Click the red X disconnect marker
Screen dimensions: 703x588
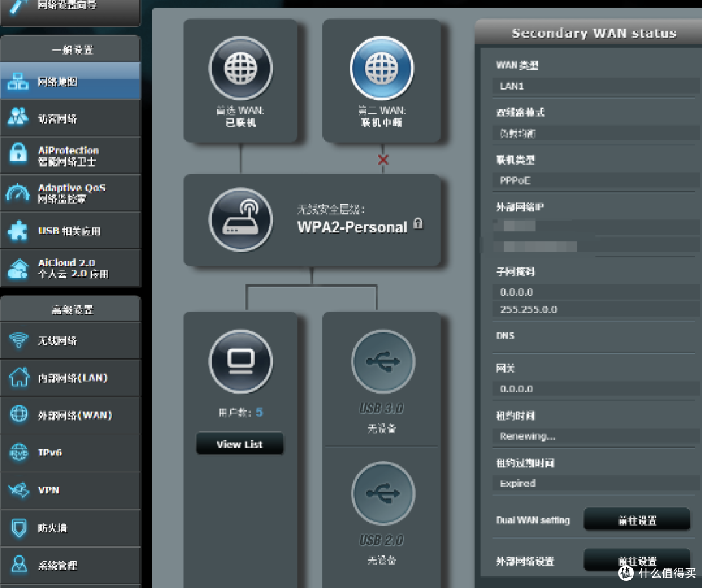(x=383, y=159)
